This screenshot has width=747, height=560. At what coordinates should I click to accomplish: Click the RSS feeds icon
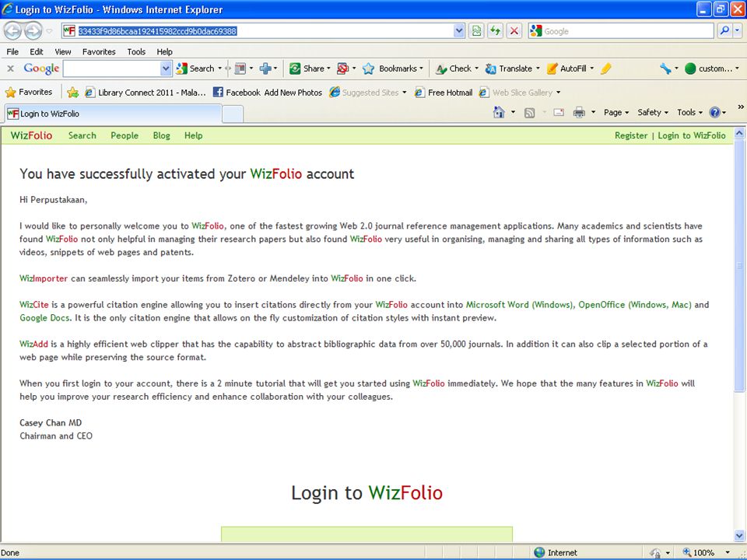coord(529,112)
